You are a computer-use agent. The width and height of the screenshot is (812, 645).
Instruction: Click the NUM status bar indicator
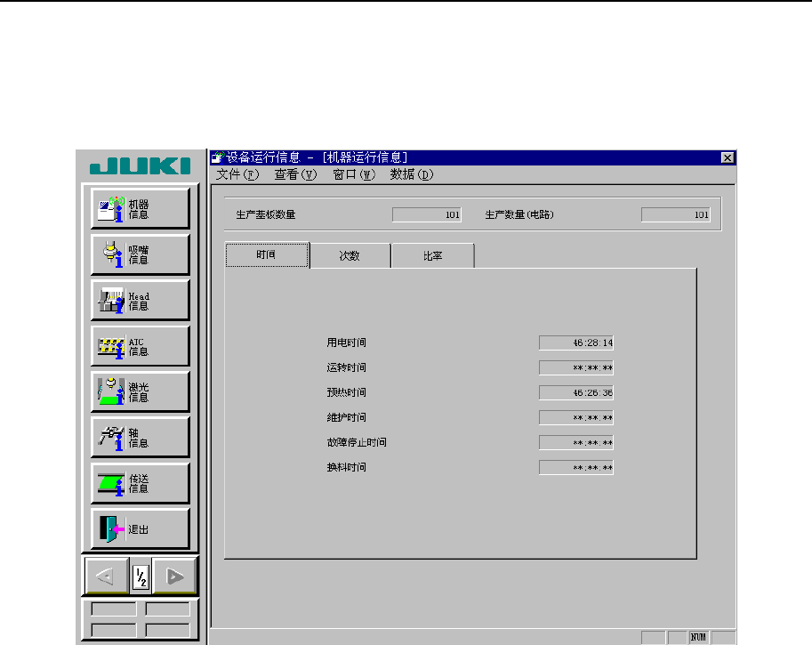(698, 637)
